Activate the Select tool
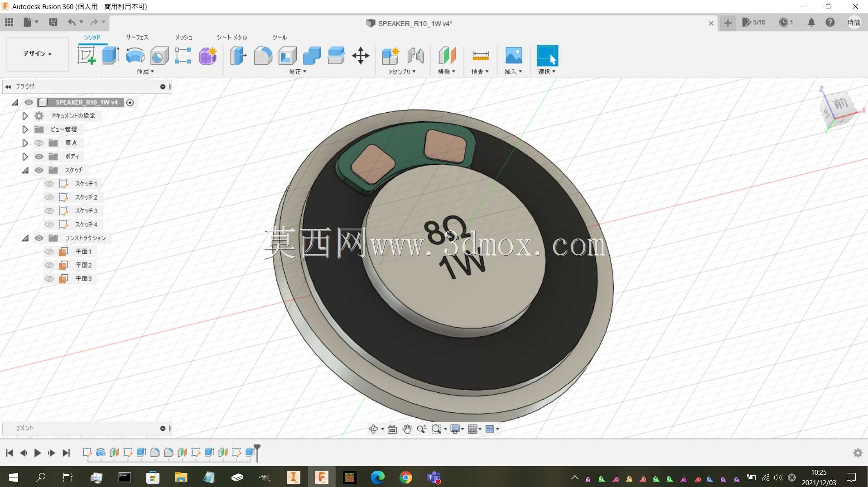The width and height of the screenshot is (868, 487). [547, 56]
